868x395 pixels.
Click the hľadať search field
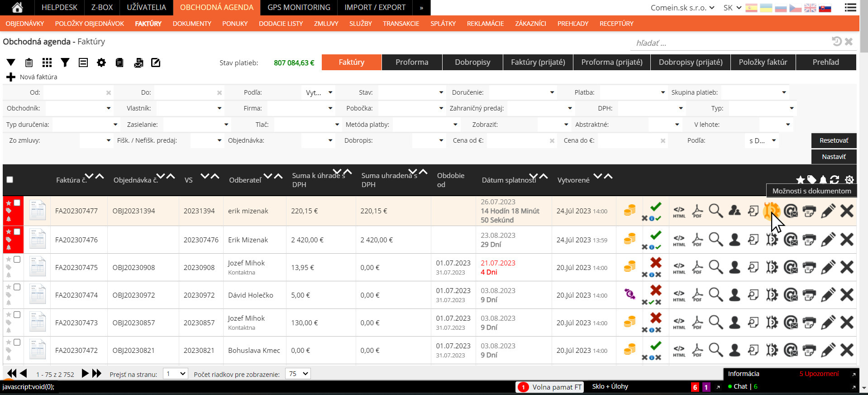731,43
